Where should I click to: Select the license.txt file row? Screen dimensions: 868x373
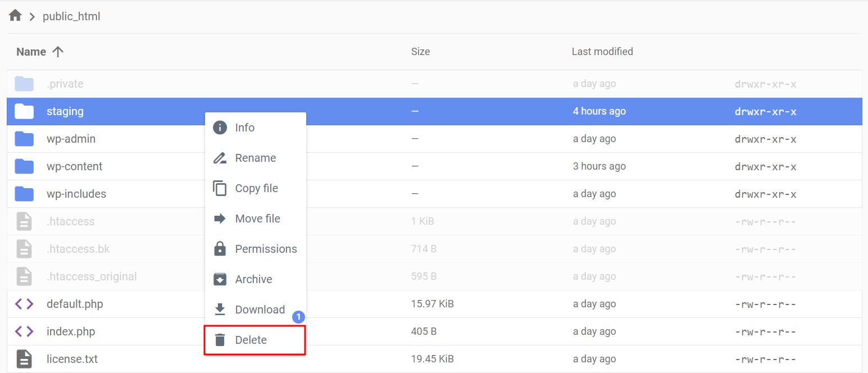[x=72, y=359]
